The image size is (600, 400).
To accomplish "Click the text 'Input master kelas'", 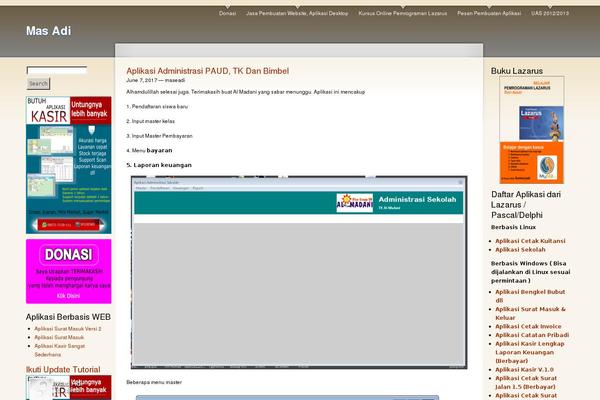I will 153,121.
